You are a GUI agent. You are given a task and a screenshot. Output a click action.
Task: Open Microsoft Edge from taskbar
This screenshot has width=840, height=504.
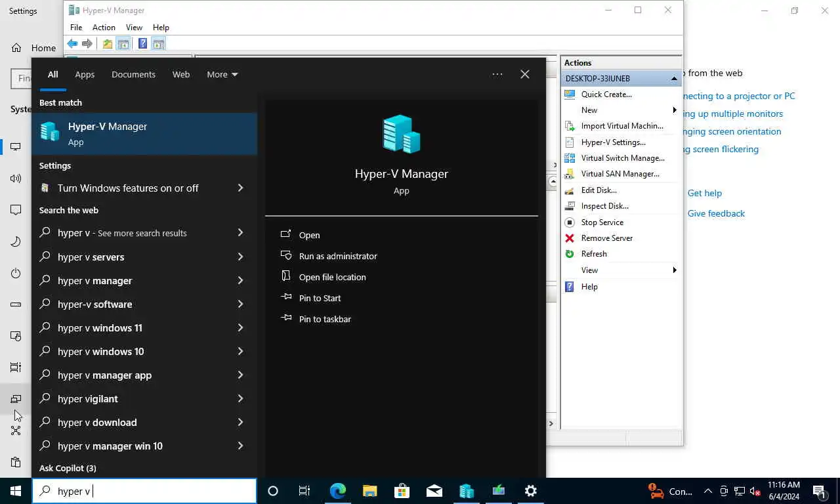pyautogui.click(x=338, y=491)
